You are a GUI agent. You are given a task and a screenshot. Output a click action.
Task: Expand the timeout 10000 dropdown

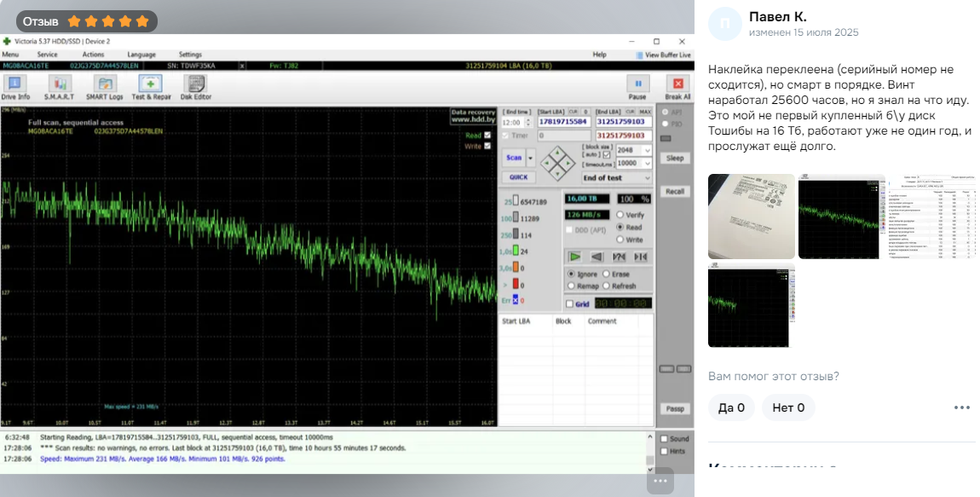pyautogui.click(x=648, y=164)
